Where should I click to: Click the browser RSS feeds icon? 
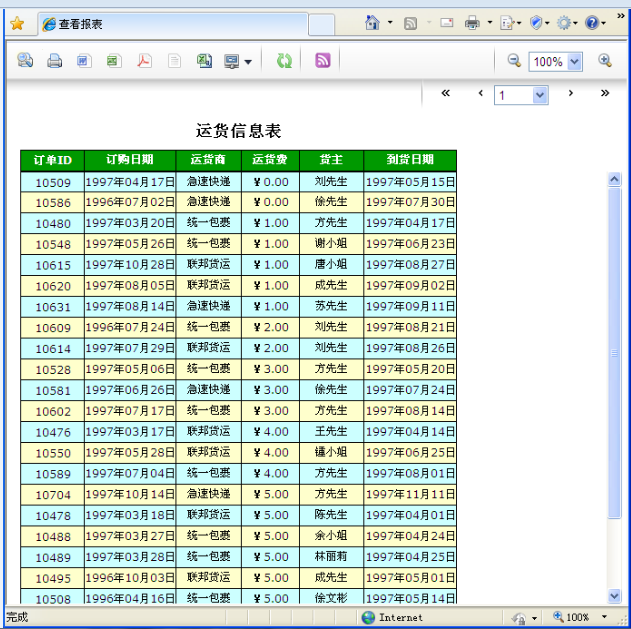click(x=410, y=23)
